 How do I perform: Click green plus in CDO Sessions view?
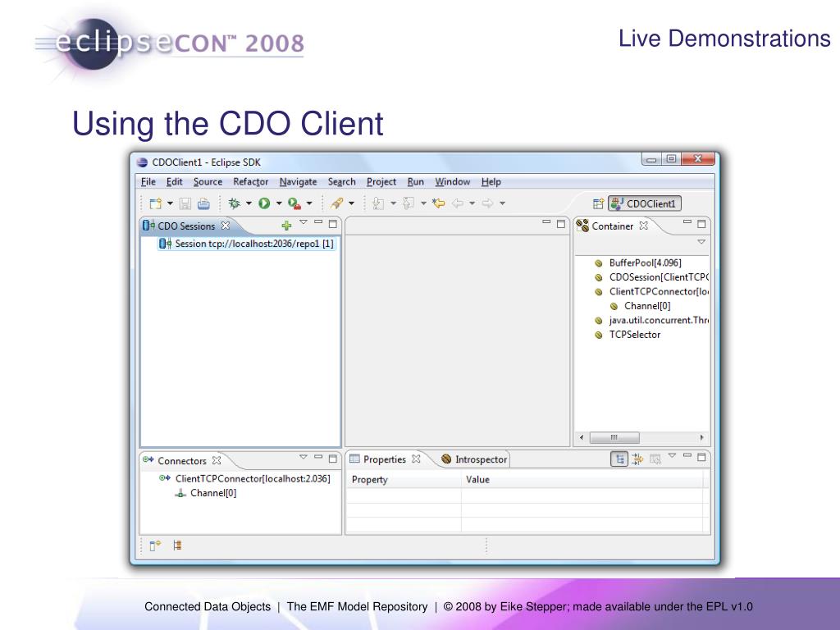click(x=286, y=226)
